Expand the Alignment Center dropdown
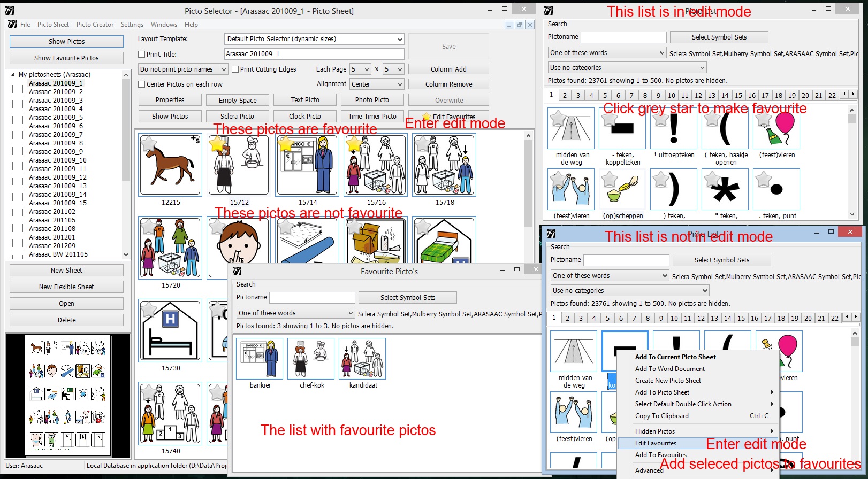Image resolution: width=868 pixels, height=479 pixels. click(399, 84)
